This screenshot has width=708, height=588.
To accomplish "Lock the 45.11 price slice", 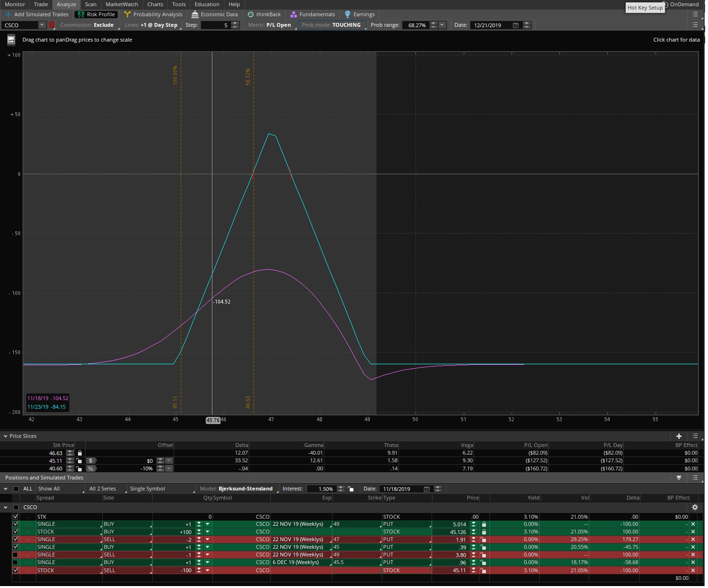I will tap(79, 461).
